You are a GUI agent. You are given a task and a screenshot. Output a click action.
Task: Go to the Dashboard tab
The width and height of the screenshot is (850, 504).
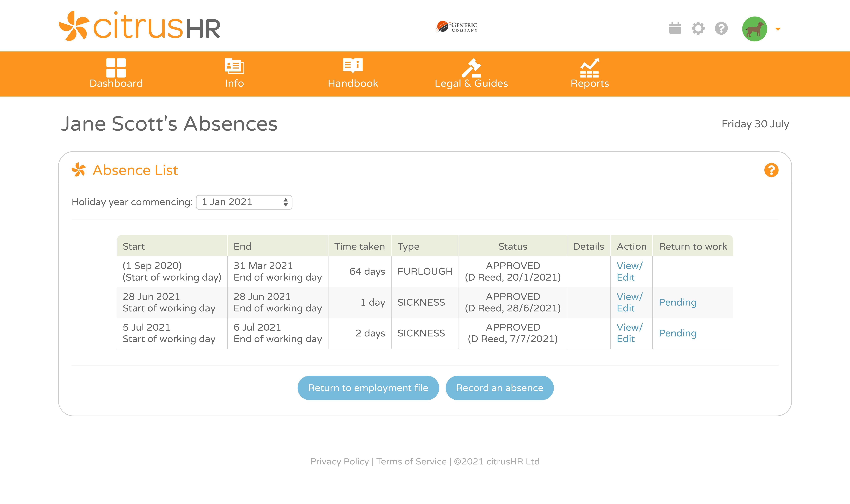pyautogui.click(x=116, y=73)
